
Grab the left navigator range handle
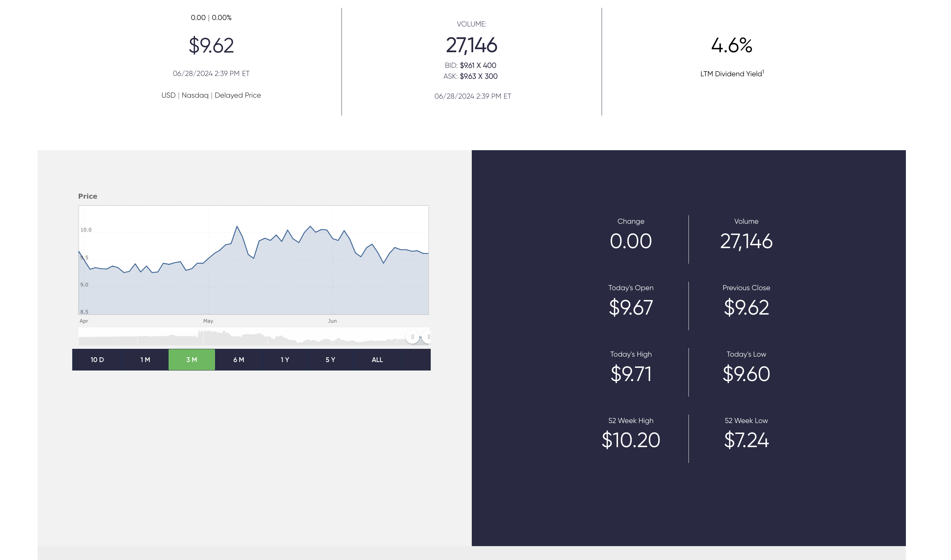point(412,337)
